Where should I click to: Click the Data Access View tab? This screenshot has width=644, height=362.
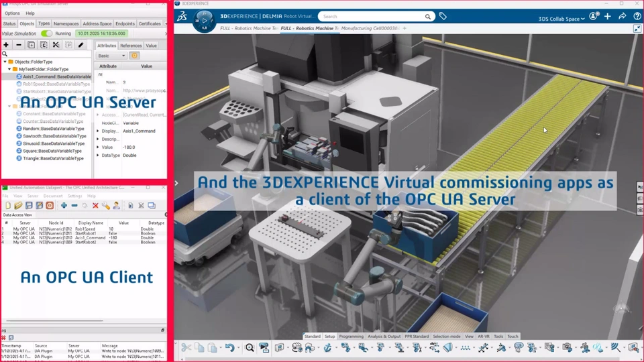(x=17, y=215)
